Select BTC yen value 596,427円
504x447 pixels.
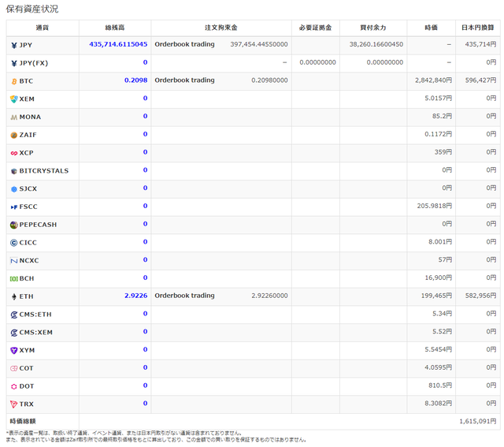coord(481,80)
